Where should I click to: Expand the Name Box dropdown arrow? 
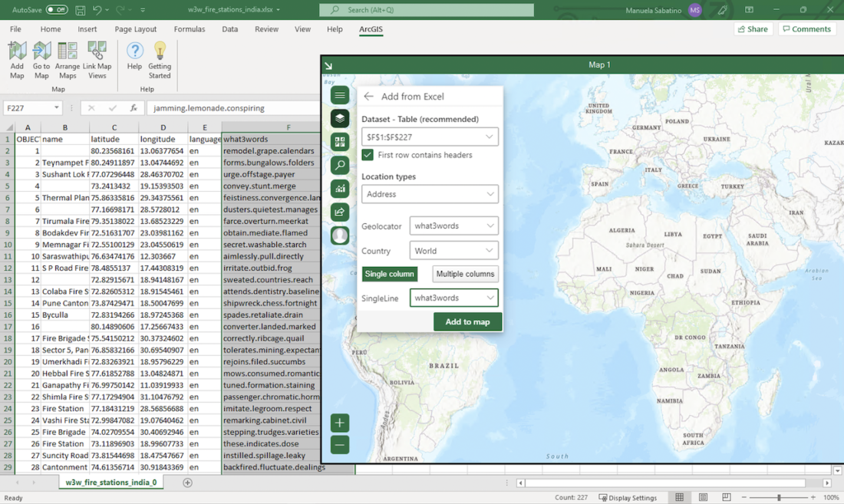(x=57, y=108)
